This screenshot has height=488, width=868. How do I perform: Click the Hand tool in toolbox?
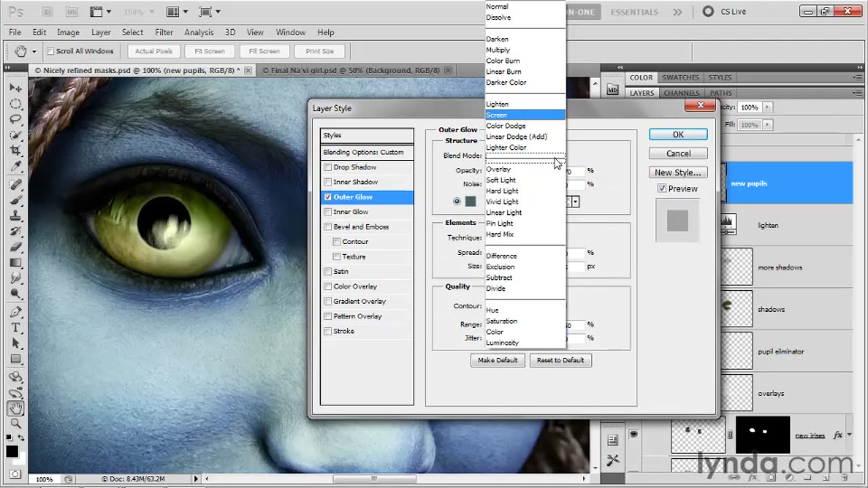coord(15,408)
